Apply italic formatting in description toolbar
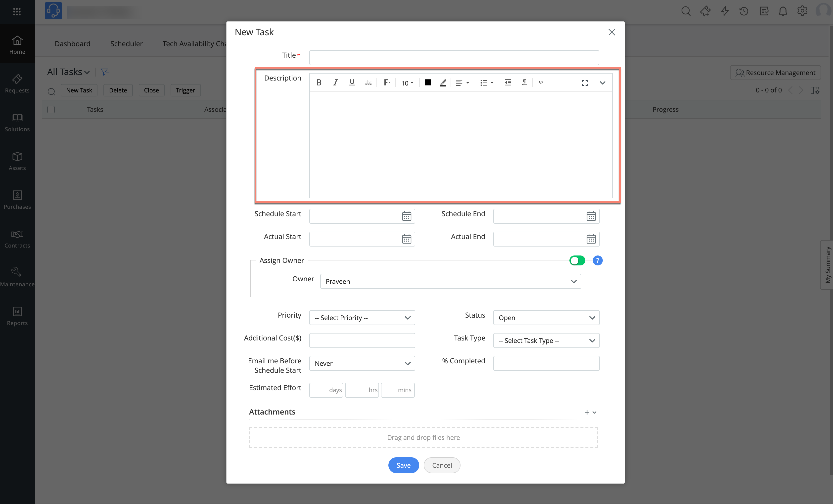 tap(335, 83)
